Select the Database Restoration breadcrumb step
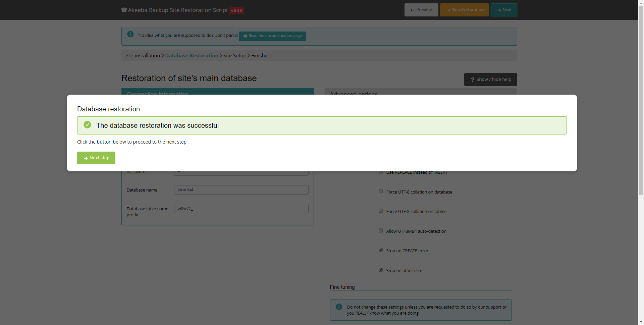644x325 pixels. tap(192, 56)
